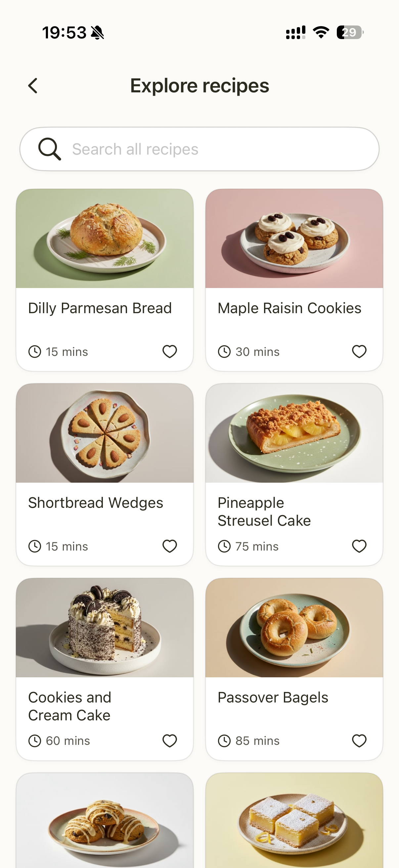
Task: Save Passover Bagels to favorites
Action: [x=359, y=741]
